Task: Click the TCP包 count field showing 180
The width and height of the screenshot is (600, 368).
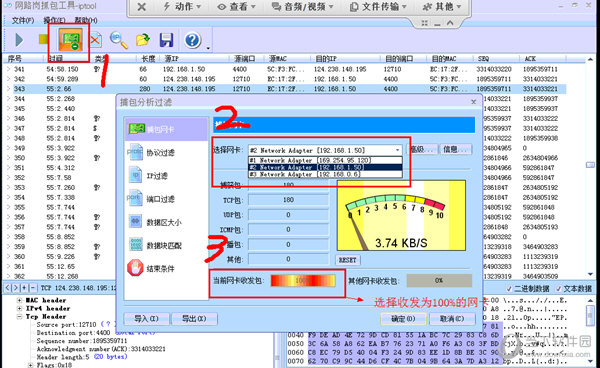Action: pos(289,200)
